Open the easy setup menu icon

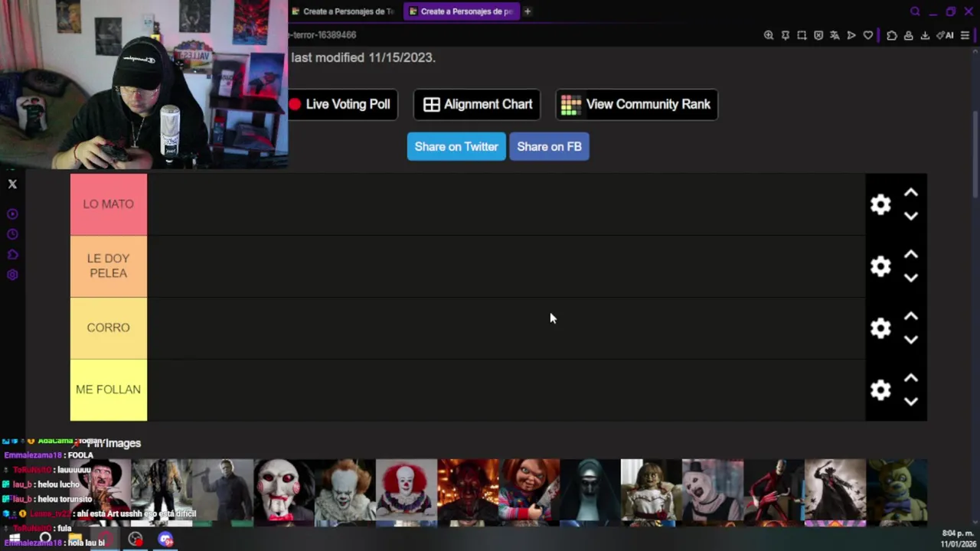pyautogui.click(x=965, y=35)
